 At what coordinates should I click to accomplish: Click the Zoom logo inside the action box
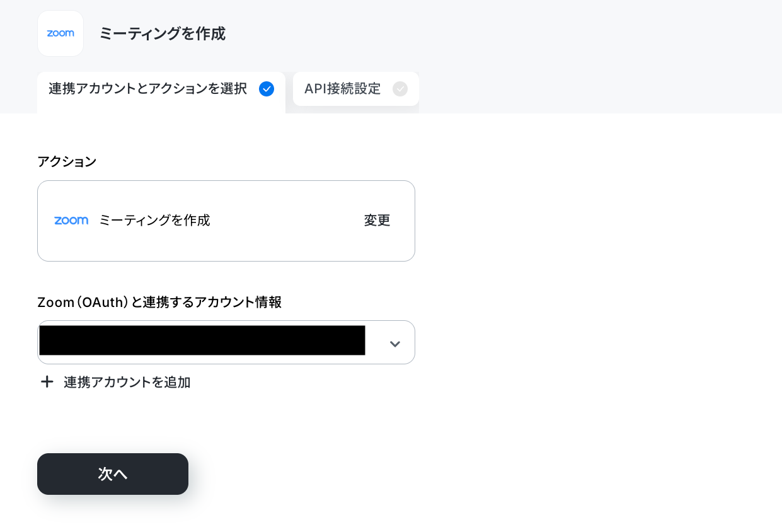71,221
